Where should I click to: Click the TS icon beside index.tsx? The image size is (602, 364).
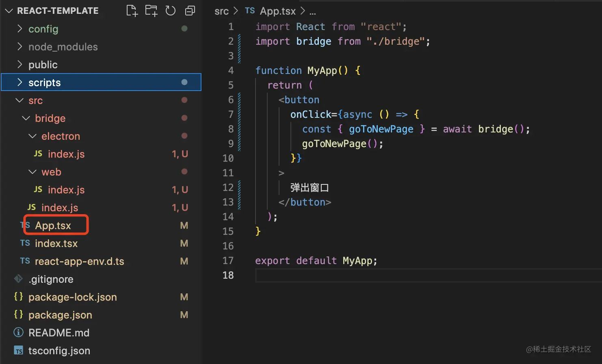pyautogui.click(x=25, y=243)
